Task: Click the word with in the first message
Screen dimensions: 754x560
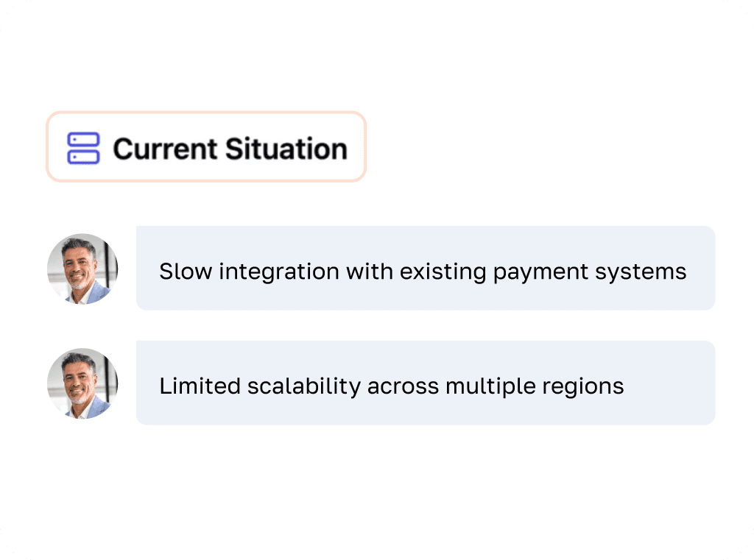Action: (370, 272)
